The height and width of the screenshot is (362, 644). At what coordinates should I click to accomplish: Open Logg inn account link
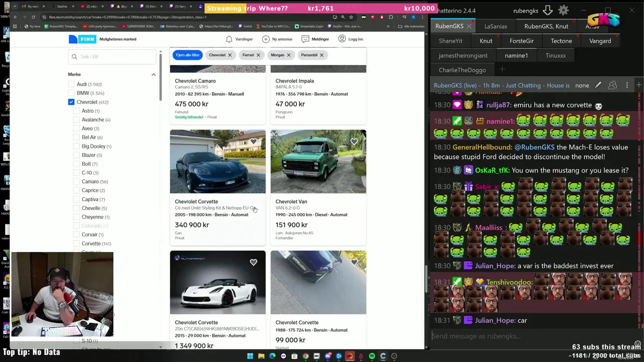(351, 39)
